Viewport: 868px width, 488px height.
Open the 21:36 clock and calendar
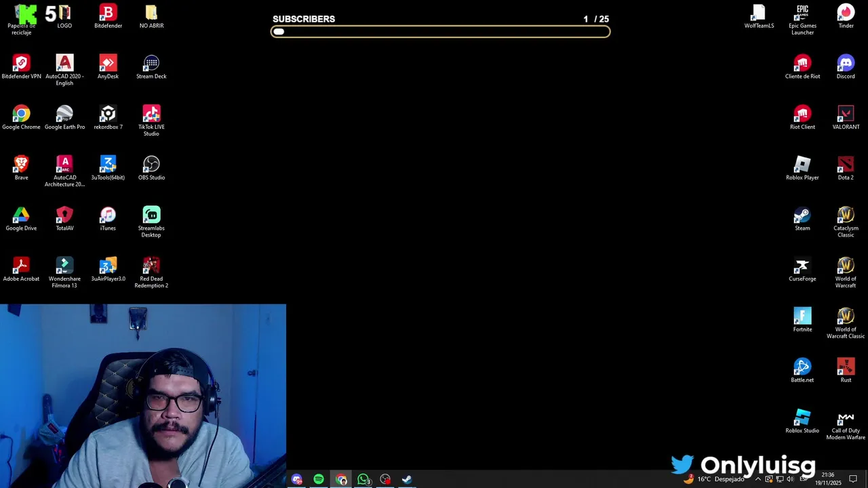827,479
